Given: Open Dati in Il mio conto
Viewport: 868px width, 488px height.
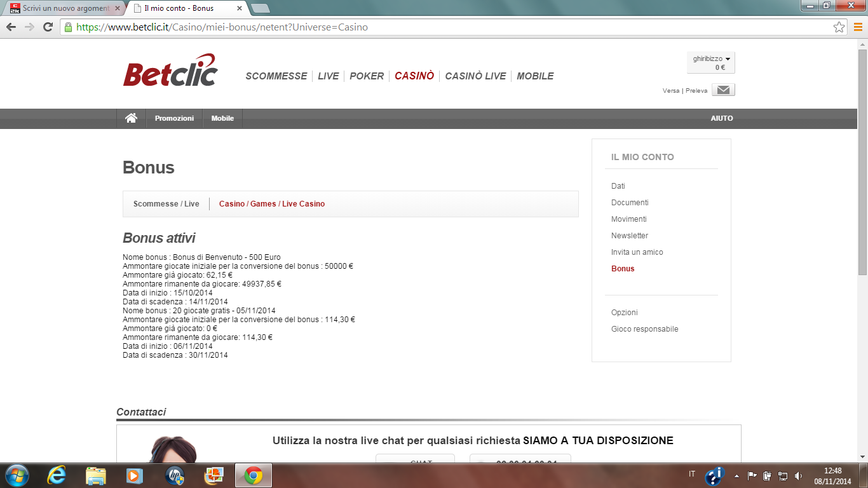Looking at the screenshot, I should [618, 186].
